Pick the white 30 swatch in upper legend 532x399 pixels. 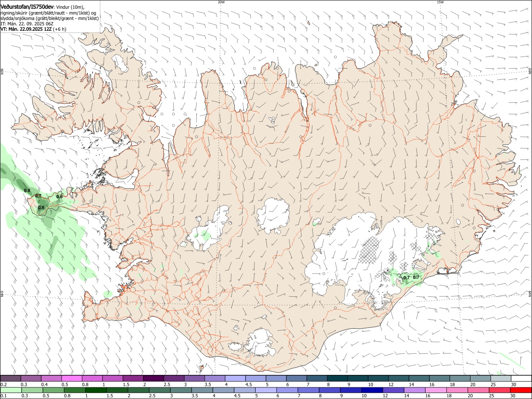pyautogui.click(x=521, y=378)
